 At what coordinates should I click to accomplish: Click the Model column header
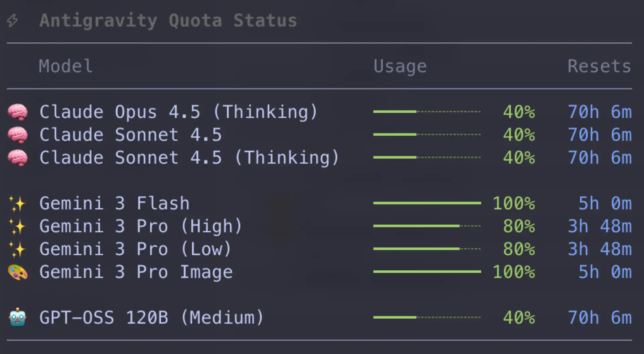point(66,66)
